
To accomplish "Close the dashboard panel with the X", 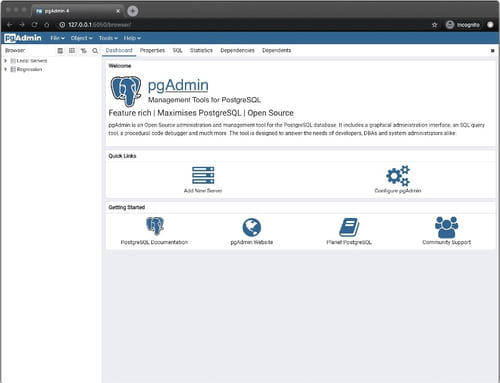I will tap(492, 51).
